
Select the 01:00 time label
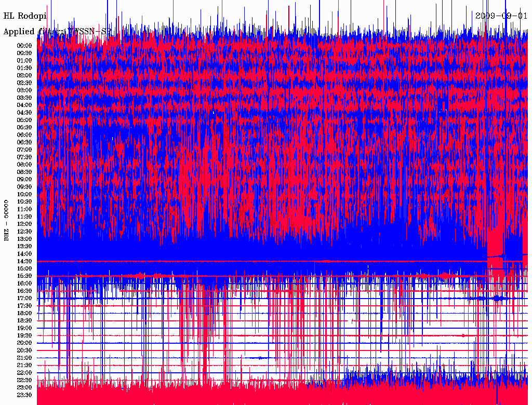click(24, 61)
